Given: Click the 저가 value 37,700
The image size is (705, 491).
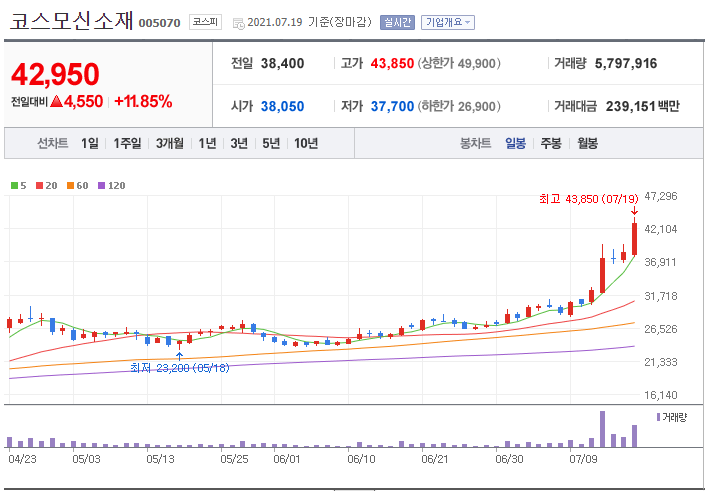Looking at the screenshot, I should (x=392, y=107).
